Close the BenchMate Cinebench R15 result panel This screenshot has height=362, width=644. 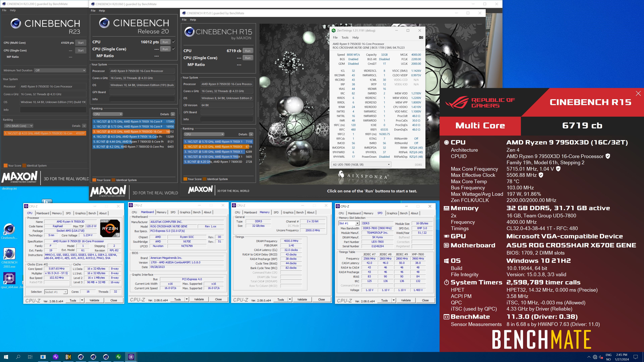coord(638,94)
